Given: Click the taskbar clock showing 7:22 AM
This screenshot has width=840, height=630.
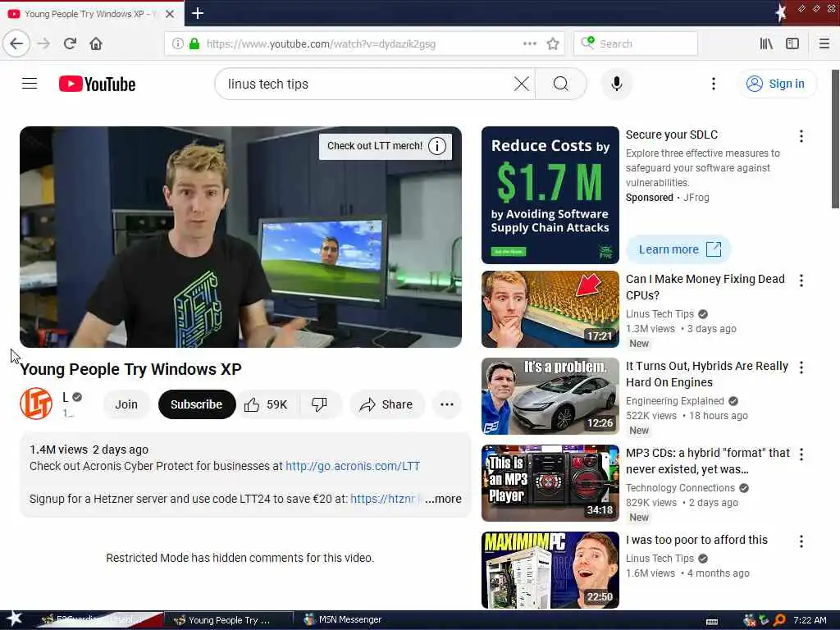Looking at the screenshot, I should [x=810, y=620].
